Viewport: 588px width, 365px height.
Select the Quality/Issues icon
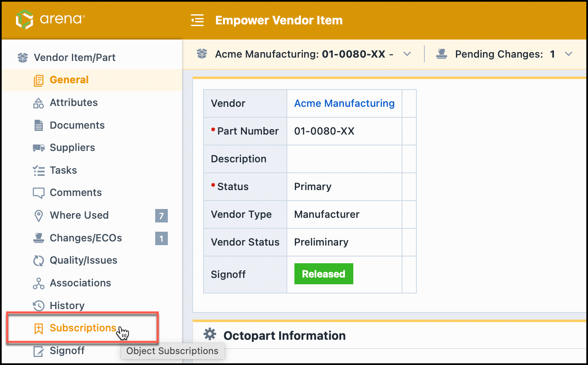[38, 260]
